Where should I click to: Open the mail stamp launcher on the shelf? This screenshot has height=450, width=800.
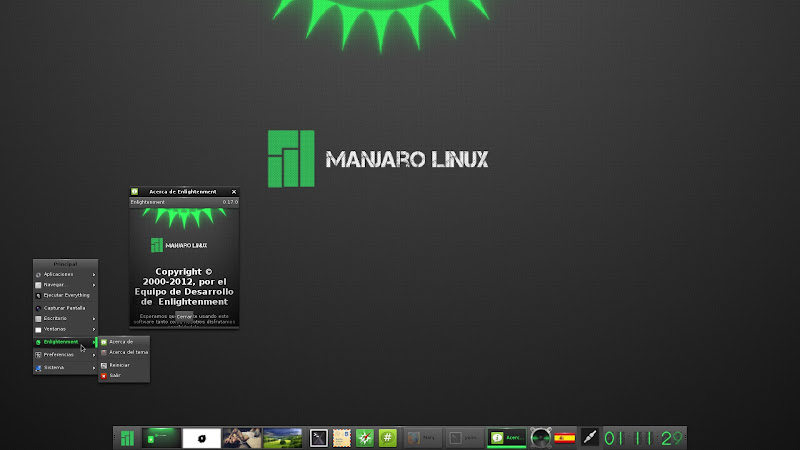342,438
